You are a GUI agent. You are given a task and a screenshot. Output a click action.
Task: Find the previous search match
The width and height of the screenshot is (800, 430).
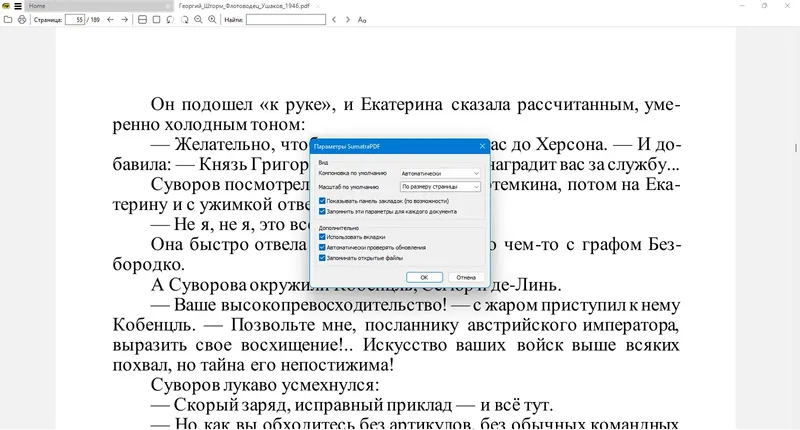pos(334,20)
